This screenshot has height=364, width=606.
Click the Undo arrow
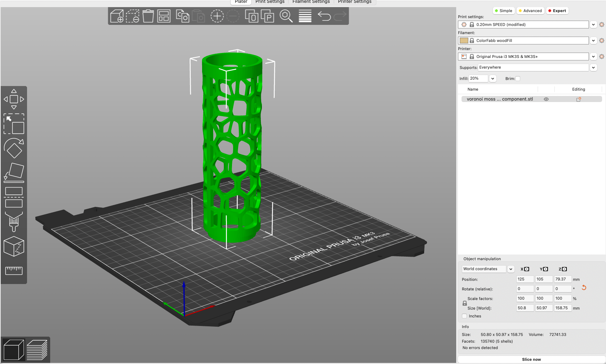point(324,16)
